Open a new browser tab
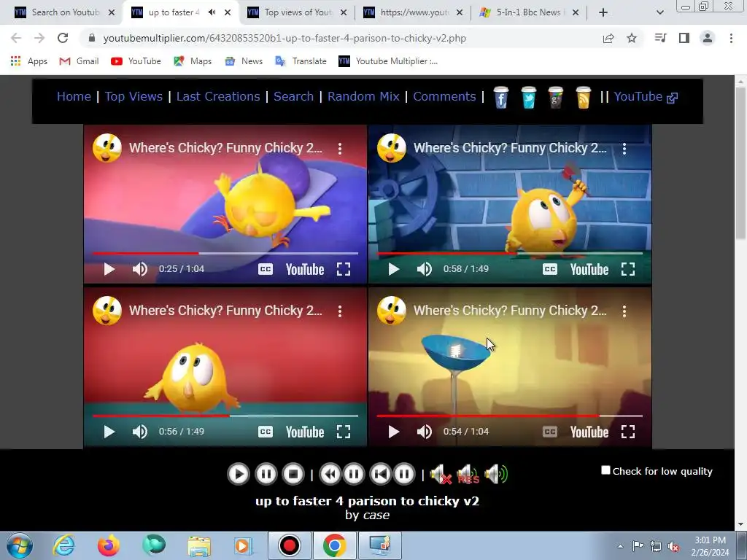Viewport: 747px width, 560px height. click(603, 13)
